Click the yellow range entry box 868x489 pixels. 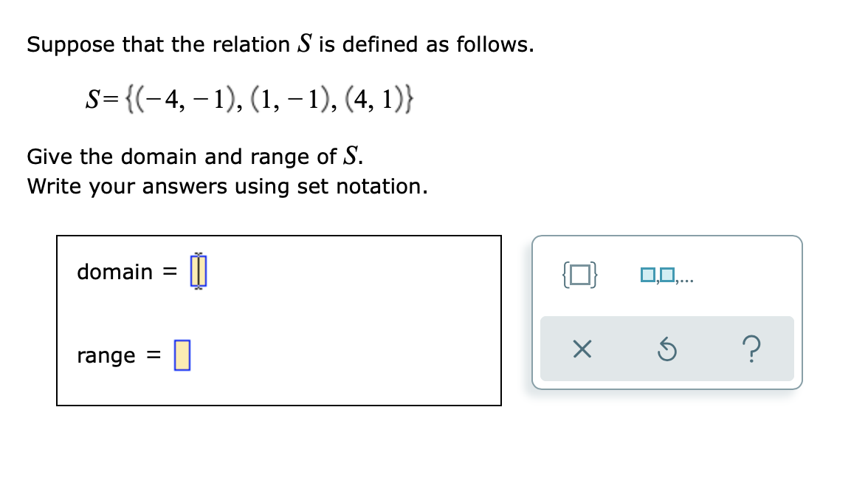pos(182,355)
